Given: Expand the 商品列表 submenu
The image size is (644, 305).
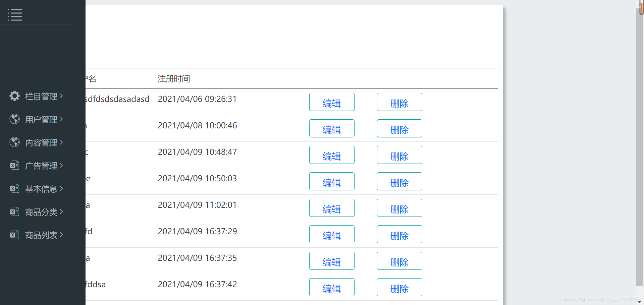Looking at the screenshot, I should click(x=61, y=235).
